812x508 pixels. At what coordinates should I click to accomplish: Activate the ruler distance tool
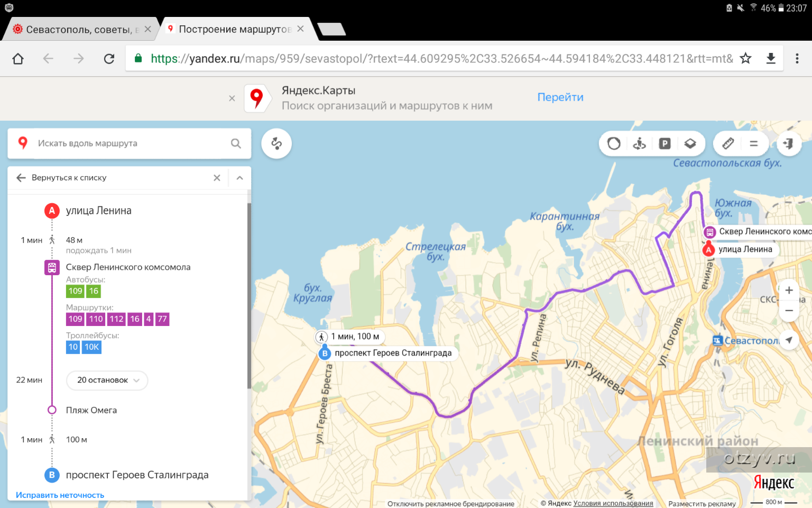click(728, 143)
